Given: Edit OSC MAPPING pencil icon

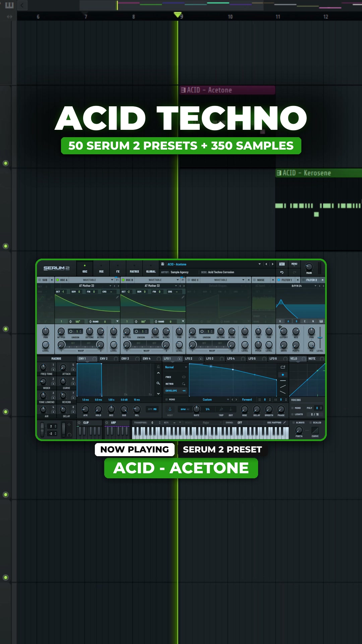Looking at the screenshot, I should click(285, 423).
